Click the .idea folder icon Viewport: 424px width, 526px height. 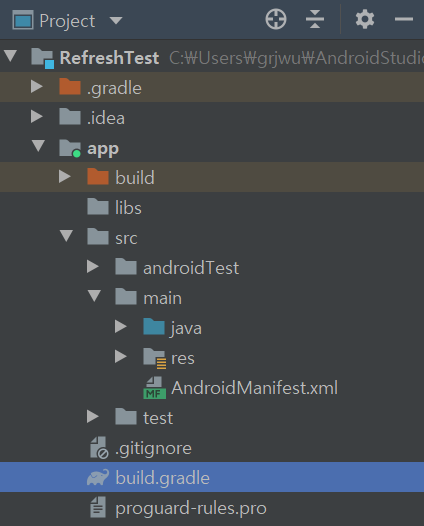click(70, 117)
